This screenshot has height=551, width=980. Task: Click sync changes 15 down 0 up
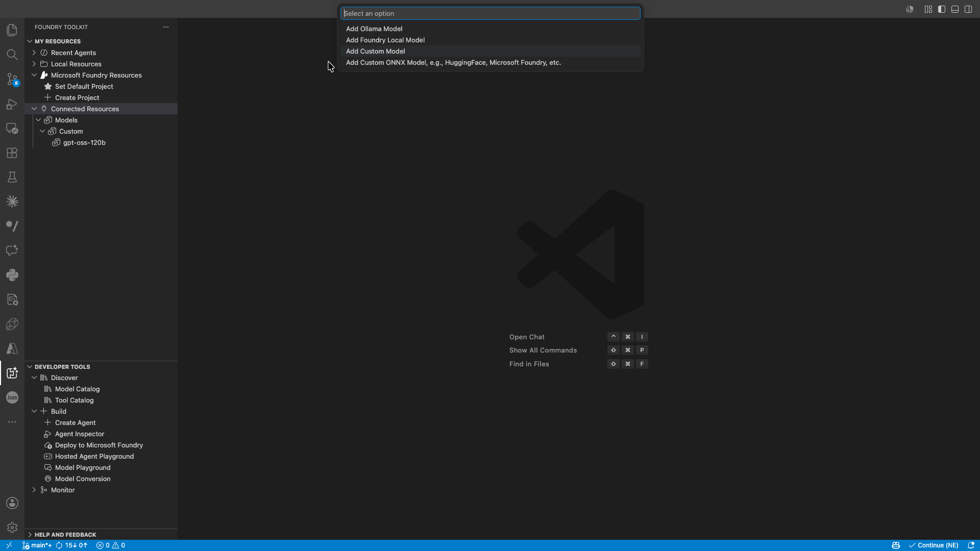(x=71, y=545)
